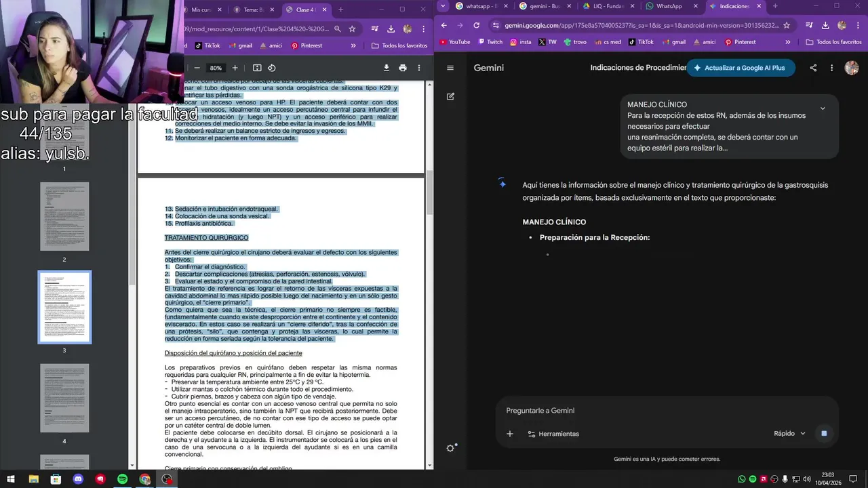Print the PDF document
Image resolution: width=868 pixels, height=488 pixels.
pos(403,68)
